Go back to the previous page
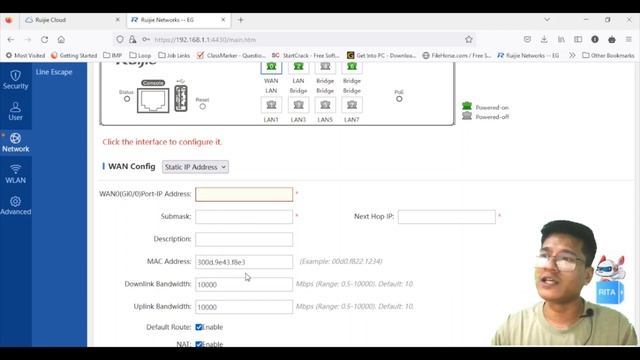The width and height of the screenshot is (640, 360). (x=11, y=40)
